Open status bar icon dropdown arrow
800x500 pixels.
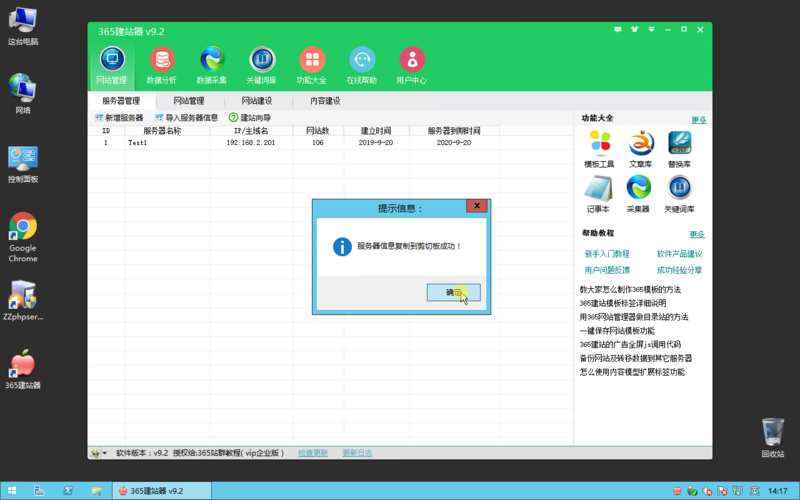pyautogui.click(x=105, y=453)
